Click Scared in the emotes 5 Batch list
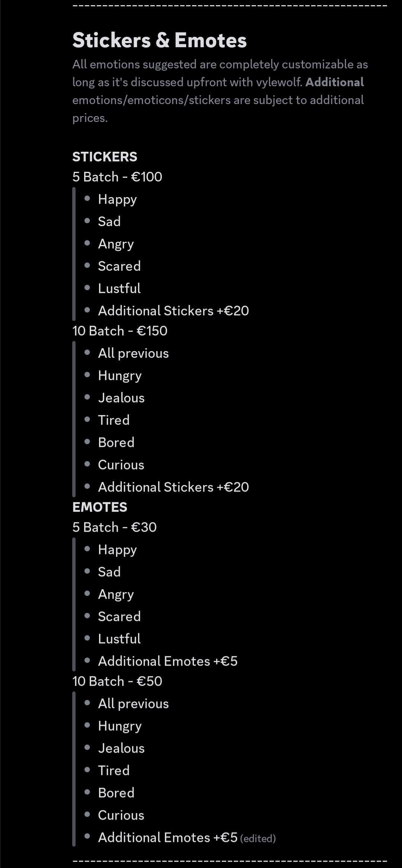This screenshot has height=868, width=402. click(x=119, y=617)
